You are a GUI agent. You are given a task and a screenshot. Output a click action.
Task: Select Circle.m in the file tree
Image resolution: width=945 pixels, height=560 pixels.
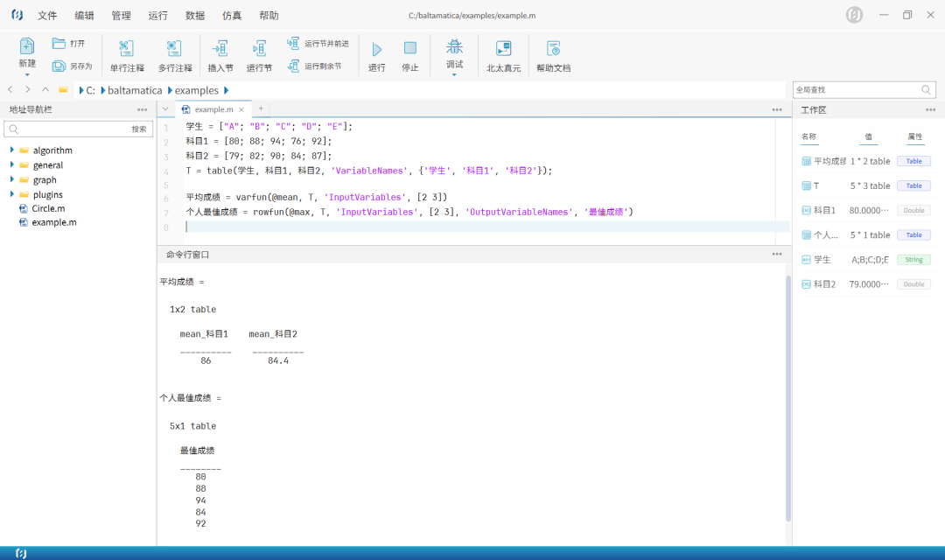[48, 208]
